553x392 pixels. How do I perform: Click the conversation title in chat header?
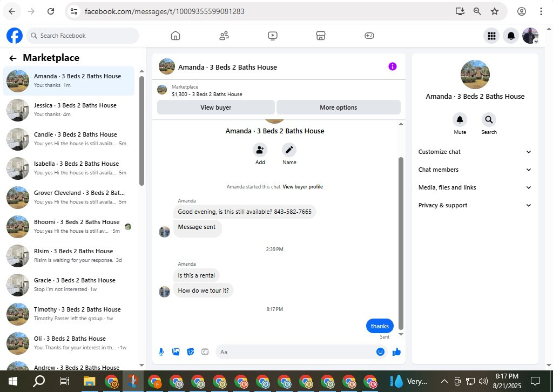227,67
